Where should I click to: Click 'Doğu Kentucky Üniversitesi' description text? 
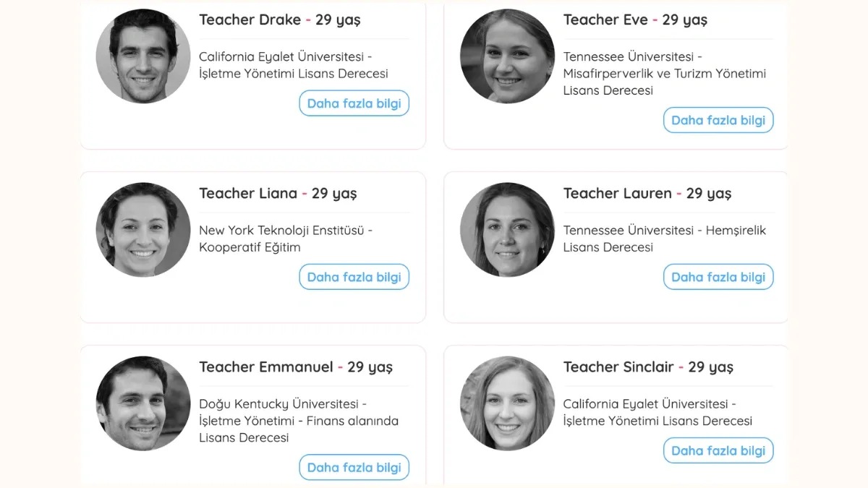[x=278, y=404]
